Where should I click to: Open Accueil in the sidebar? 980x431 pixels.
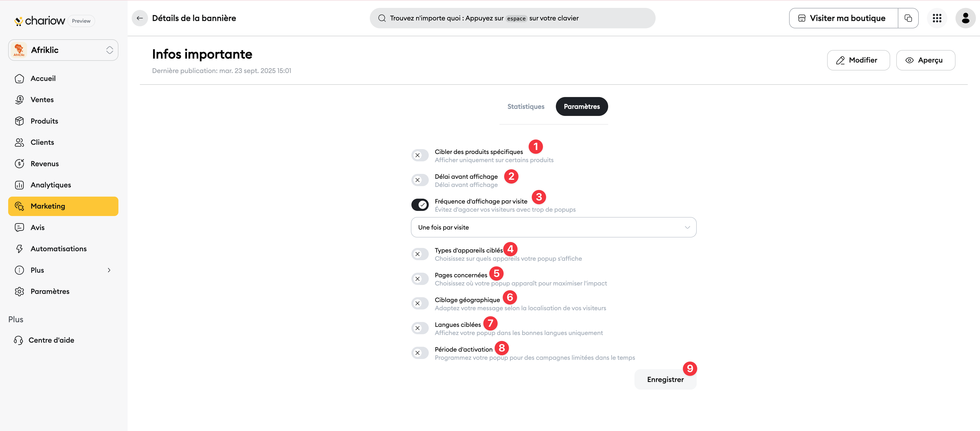tap(63, 78)
